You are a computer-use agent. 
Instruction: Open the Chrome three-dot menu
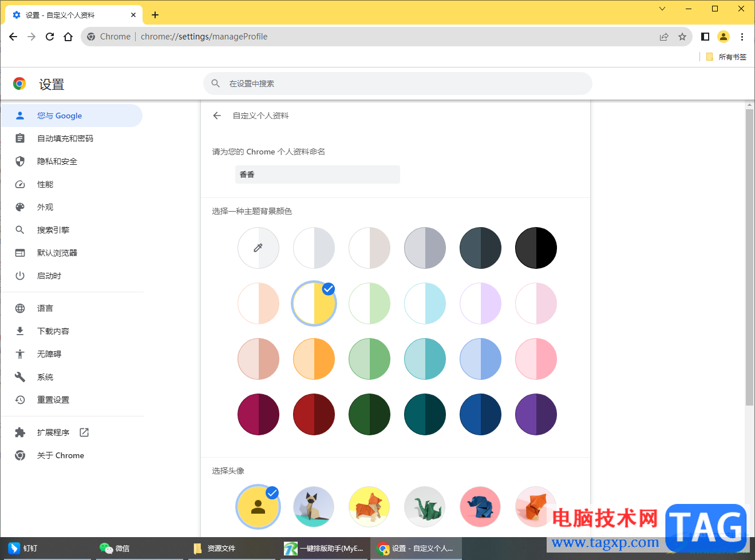click(x=742, y=36)
